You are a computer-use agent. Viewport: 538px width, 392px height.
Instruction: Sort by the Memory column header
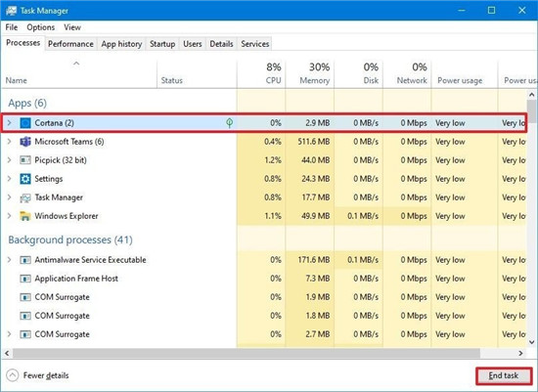click(310, 73)
